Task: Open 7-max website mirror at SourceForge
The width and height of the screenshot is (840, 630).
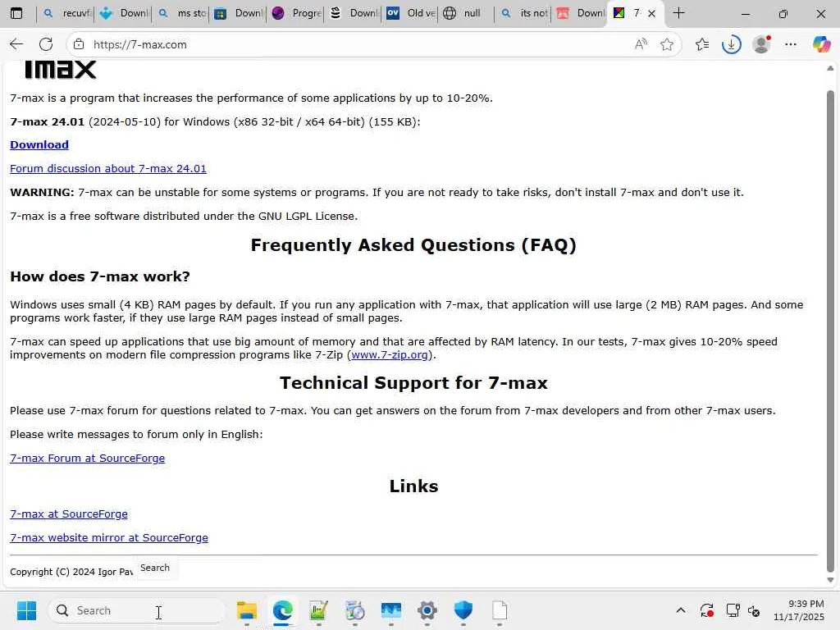Action: (109, 537)
